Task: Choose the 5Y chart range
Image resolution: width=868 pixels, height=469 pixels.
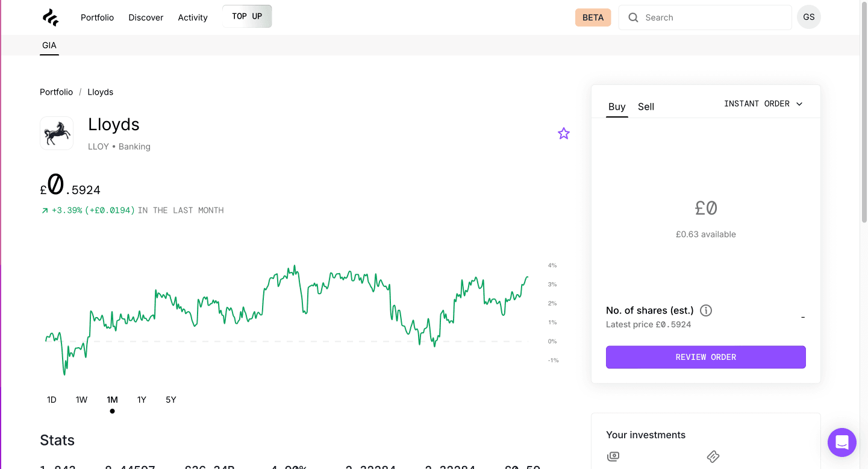Action: point(171,400)
